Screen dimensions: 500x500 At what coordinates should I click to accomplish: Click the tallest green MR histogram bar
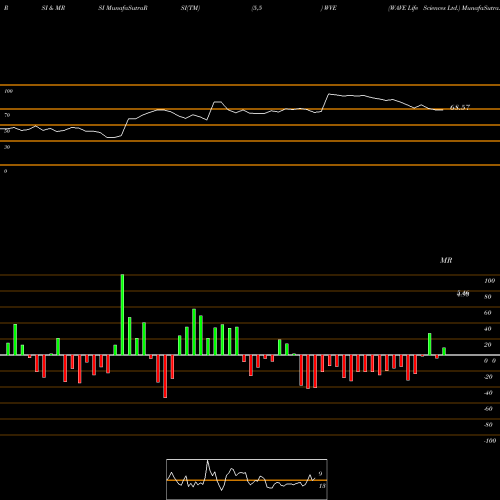pyautogui.click(x=122, y=315)
